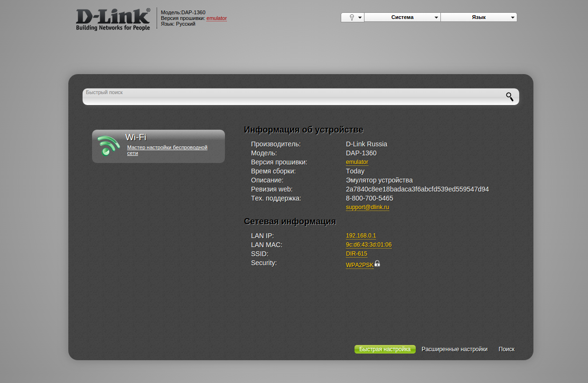Click the WPA2PSK security link
Image resolution: width=588 pixels, height=383 pixels.
coord(360,265)
